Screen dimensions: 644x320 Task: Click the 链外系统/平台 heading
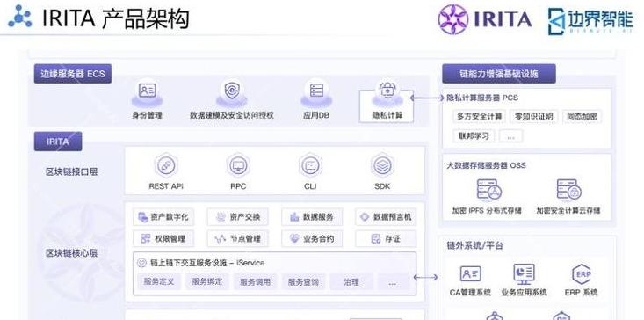pyautogui.click(x=474, y=245)
